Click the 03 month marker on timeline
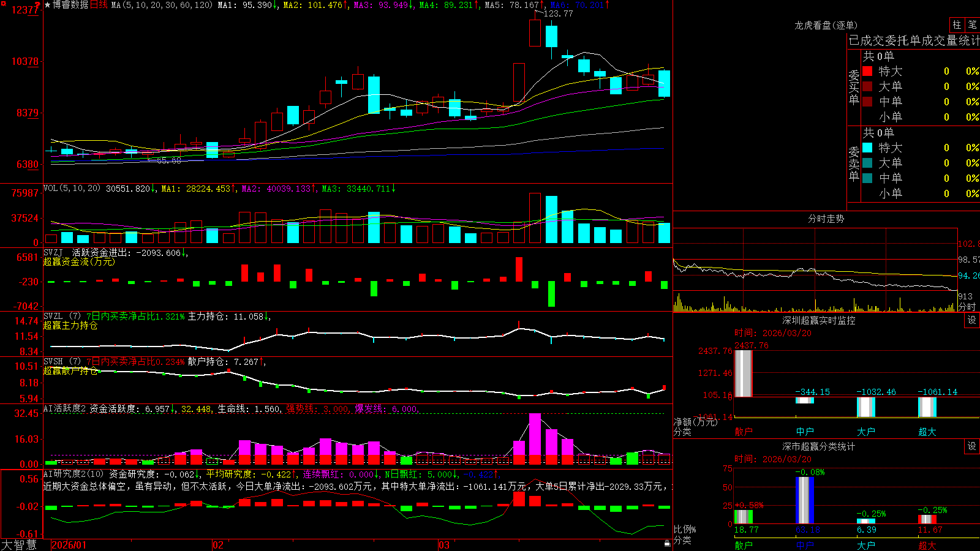 (x=444, y=545)
